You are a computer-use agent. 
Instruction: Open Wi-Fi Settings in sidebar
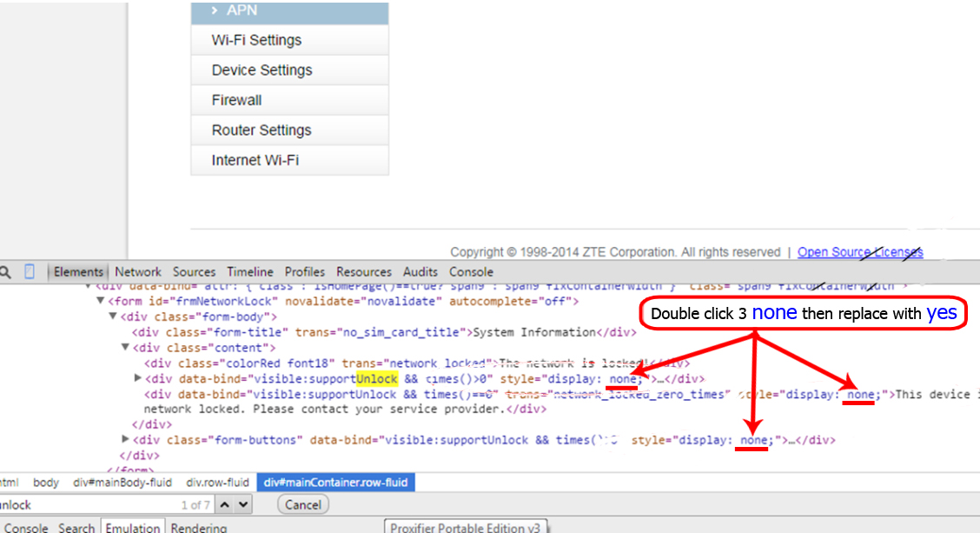pos(289,40)
